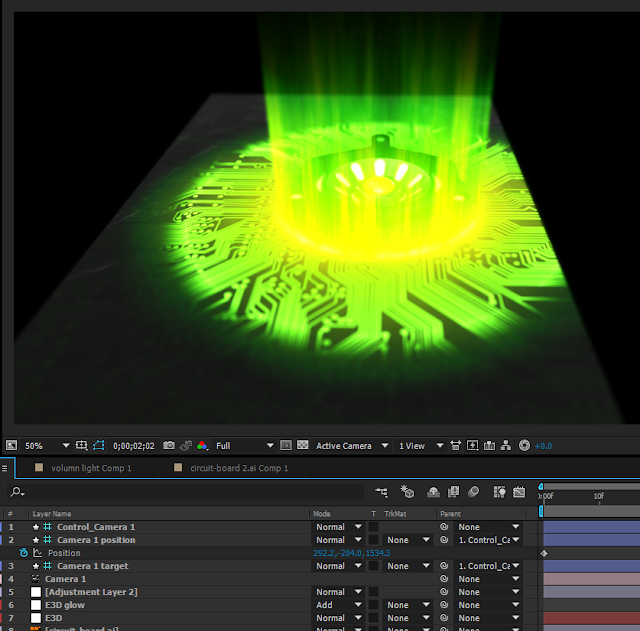Click parent pick whip for Camera 1 layer

click(x=444, y=579)
